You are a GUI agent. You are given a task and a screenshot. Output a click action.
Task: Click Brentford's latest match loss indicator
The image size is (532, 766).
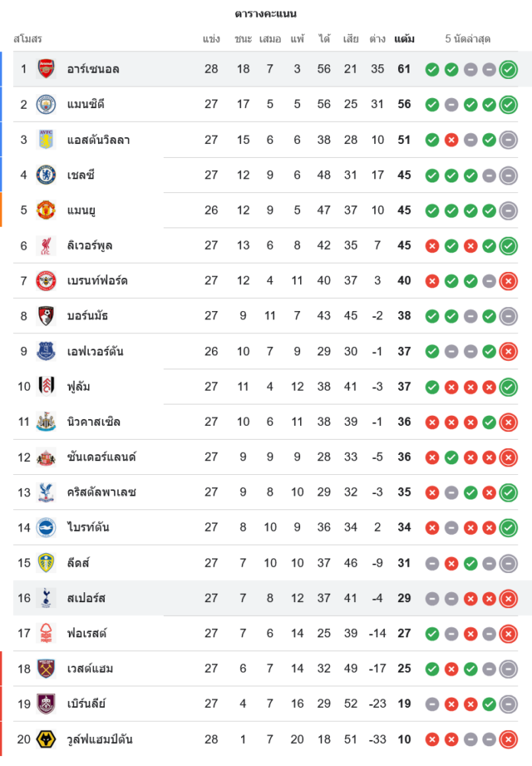coord(508,281)
